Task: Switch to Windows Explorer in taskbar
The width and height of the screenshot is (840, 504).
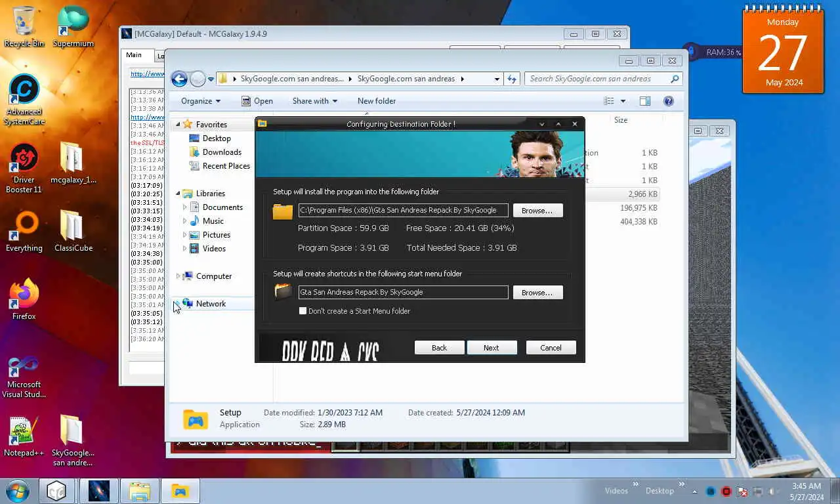Action: (140, 491)
